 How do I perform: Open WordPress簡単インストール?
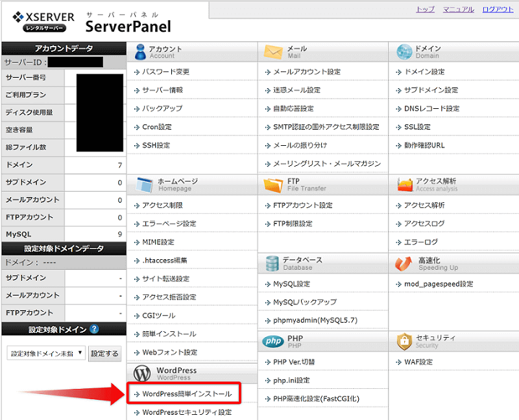tap(187, 394)
